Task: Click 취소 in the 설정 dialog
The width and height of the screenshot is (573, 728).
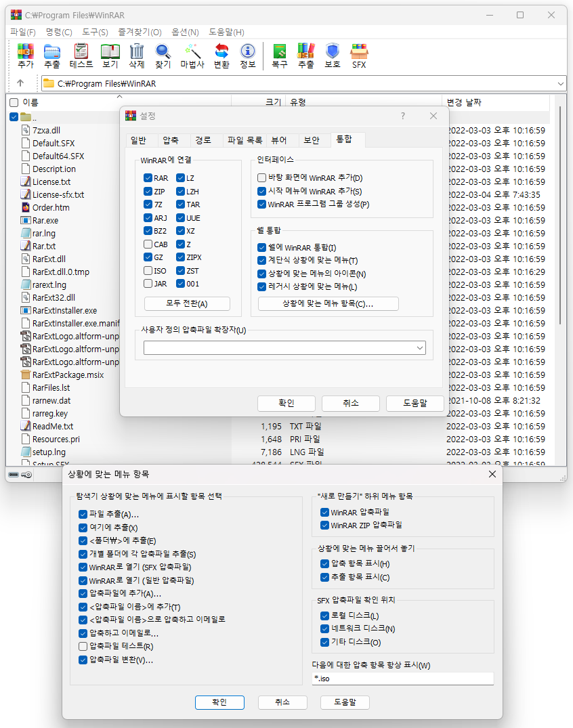Action: [351, 403]
